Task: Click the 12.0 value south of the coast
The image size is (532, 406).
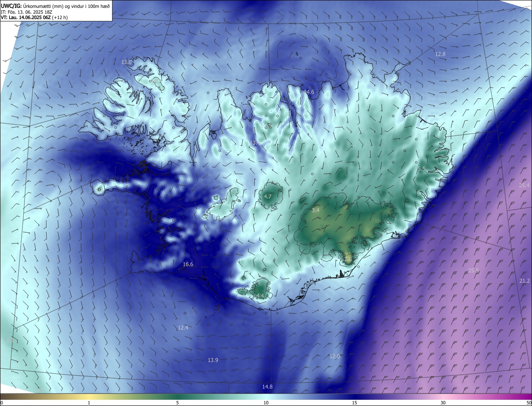Action: point(335,356)
